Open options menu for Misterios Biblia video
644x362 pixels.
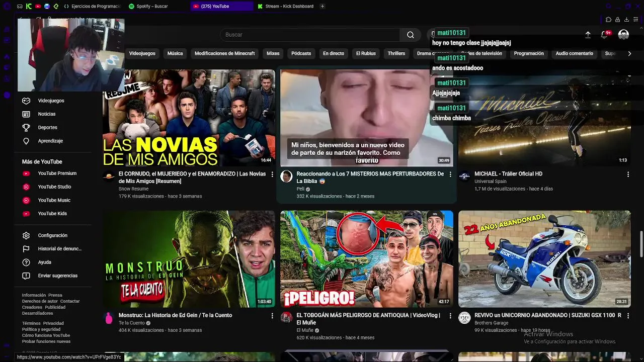450,174
